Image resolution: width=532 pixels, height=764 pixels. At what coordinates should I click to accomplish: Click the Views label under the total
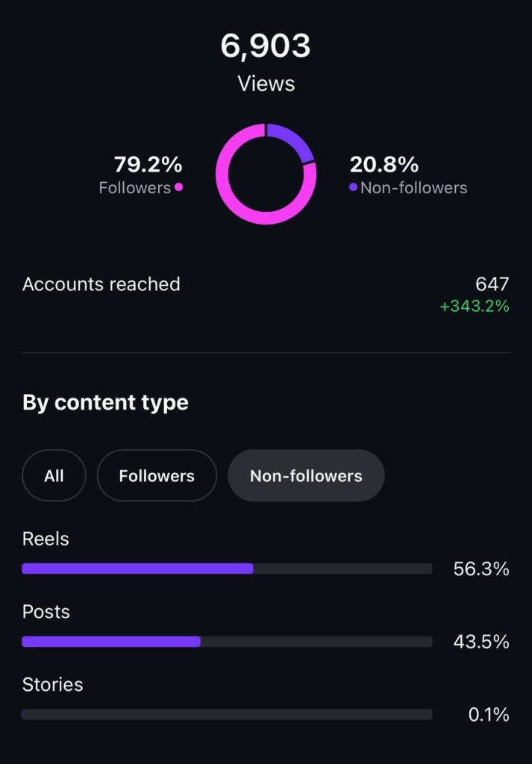pos(266,84)
